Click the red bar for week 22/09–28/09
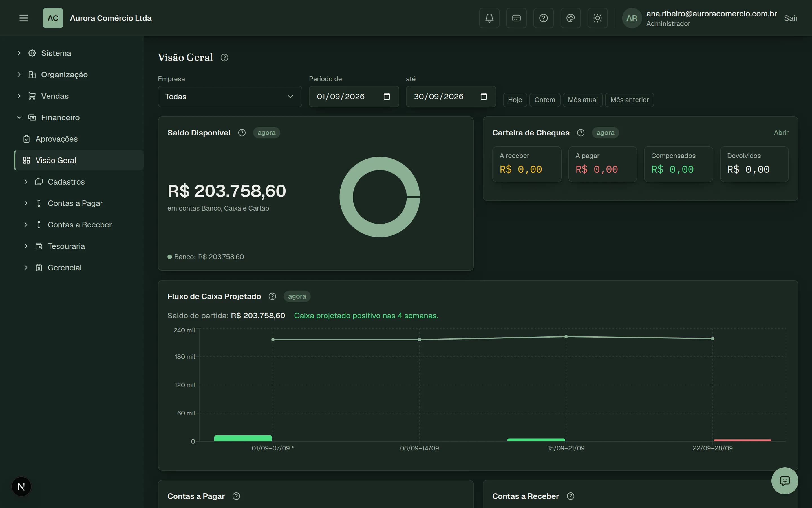The height and width of the screenshot is (508, 812). click(743, 441)
